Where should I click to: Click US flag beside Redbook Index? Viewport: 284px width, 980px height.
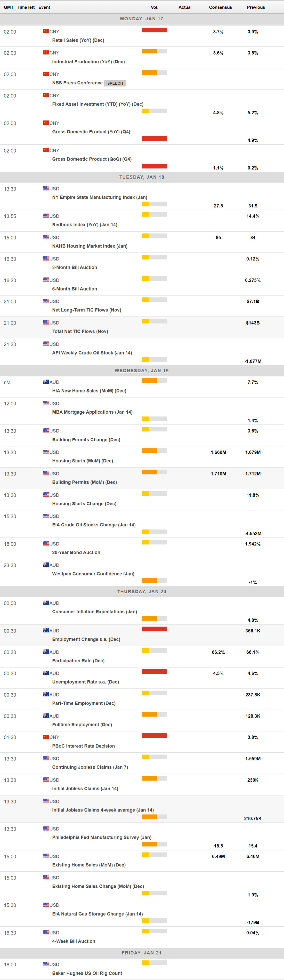[x=46, y=216]
